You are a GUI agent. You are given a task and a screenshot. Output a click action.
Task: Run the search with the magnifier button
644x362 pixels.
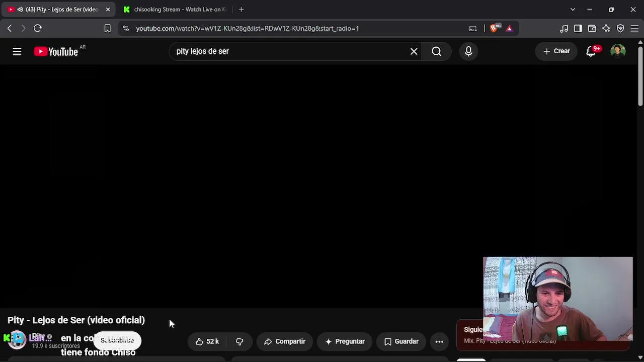(437, 51)
